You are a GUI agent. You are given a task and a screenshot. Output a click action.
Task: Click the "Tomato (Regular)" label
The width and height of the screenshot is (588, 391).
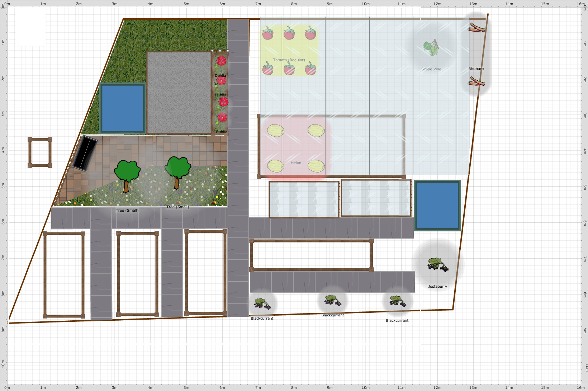click(x=289, y=60)
